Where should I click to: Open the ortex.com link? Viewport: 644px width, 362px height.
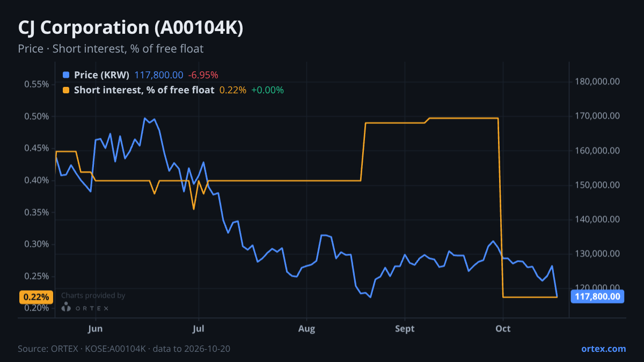[x=603, y=349]
